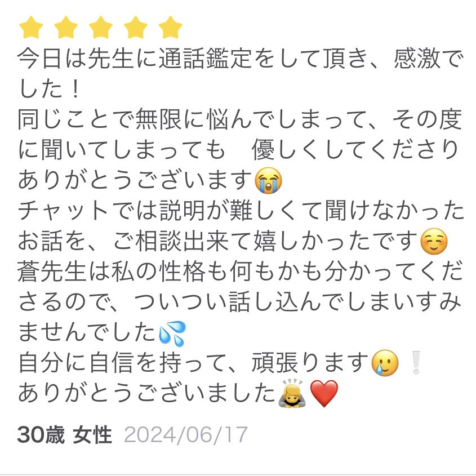476x476 pixels.
Task: Click the loudly crying face emoji
Action: tap(269, 180)
